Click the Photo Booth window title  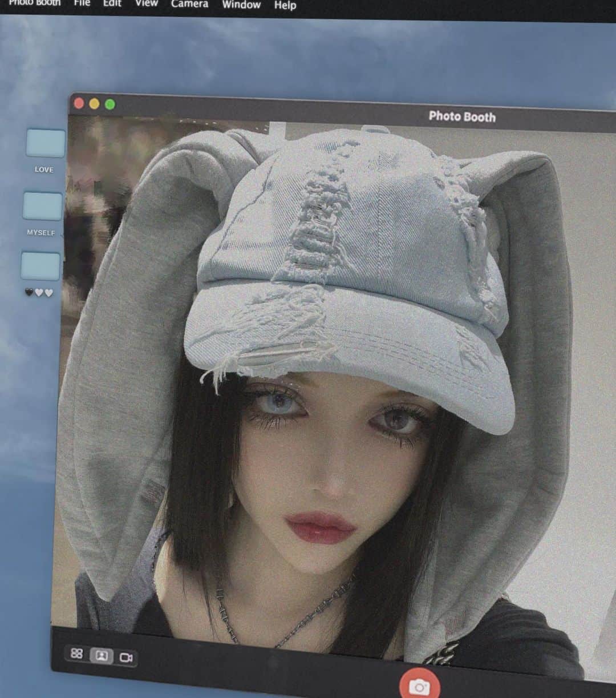click(462, 116)
